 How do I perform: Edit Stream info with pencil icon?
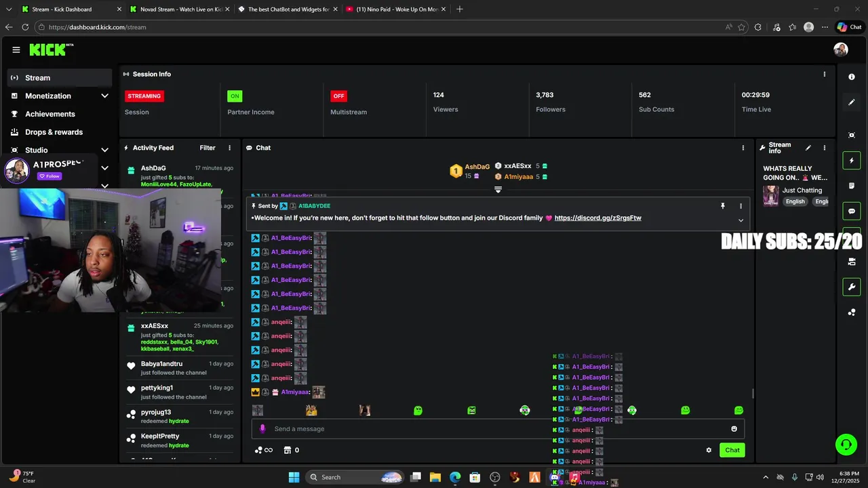[x=808, y=148]
